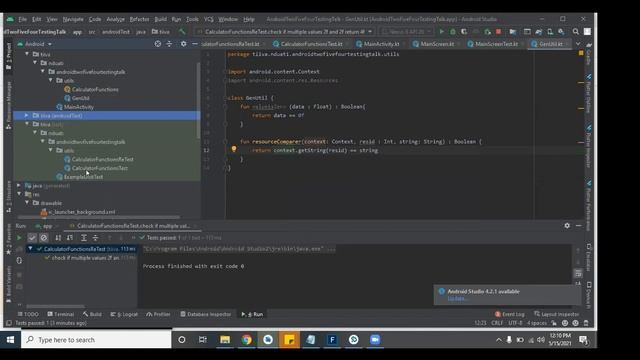Open Chrome from the taskbar

(246, 340)
